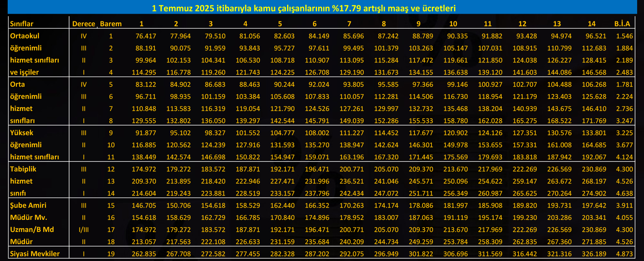This screenshot has width=644, height=261.
Task: Select Barem number 19 cell
Action: [x=110, y=254]
